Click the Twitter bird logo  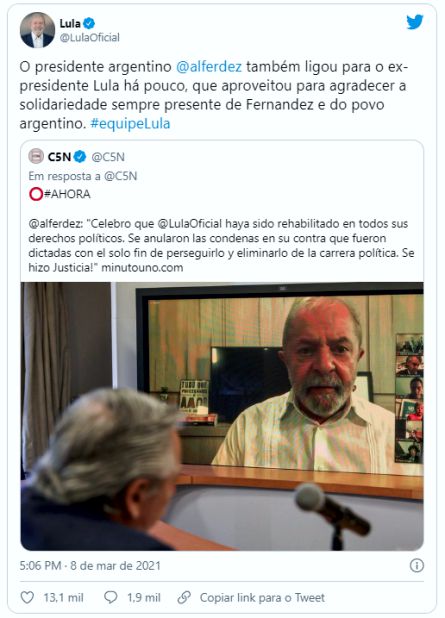pyautogui.click(x=415, y=22)
